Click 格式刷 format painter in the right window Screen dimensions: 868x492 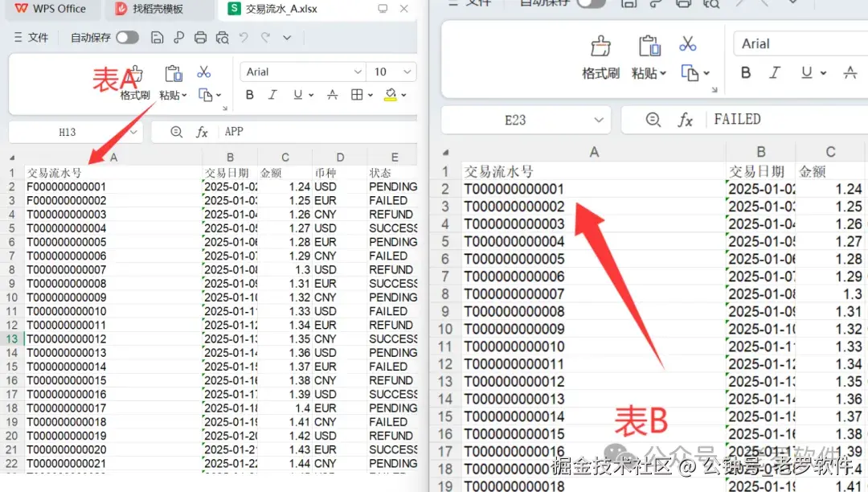point(600,58)
